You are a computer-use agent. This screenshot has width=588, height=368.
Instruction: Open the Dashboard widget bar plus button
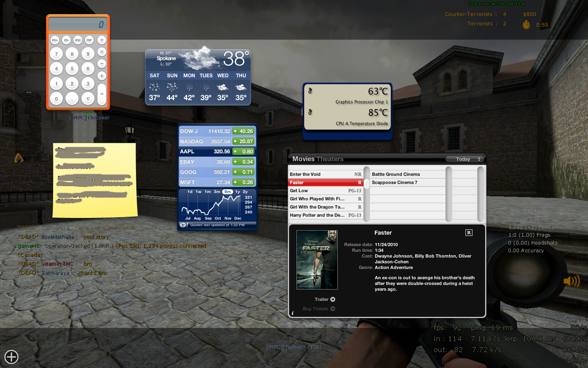pyautogui.click(x=11, y=357)
